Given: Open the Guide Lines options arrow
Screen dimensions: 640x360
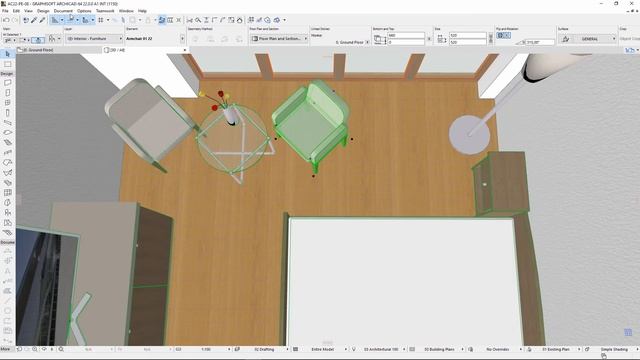Looking at the screenshot, I should [x=62, y=20].
